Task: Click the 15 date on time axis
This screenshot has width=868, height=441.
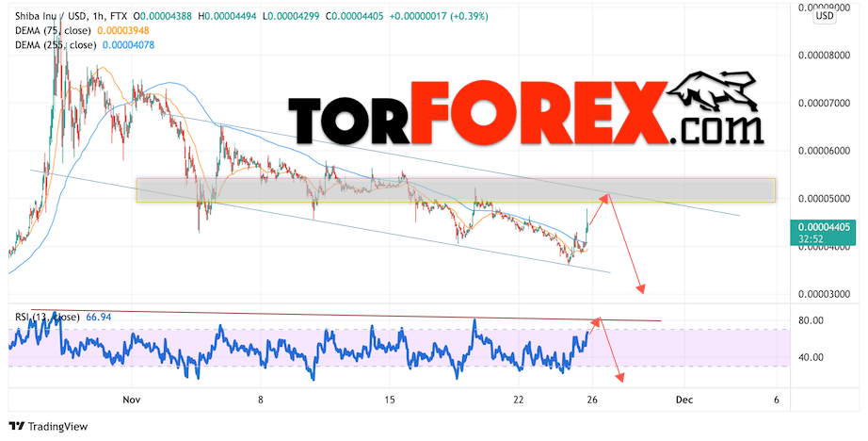Action: click(x=389, y=400)
